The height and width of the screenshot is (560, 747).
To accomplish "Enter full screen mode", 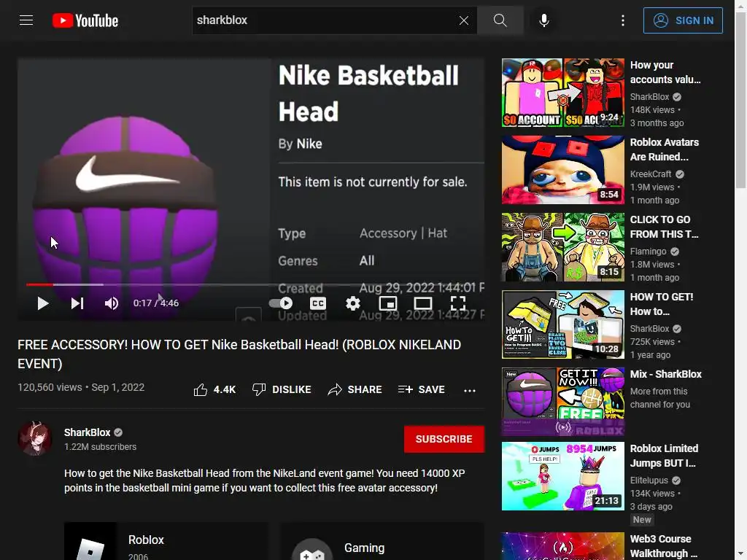I will [x=458, y=303].
